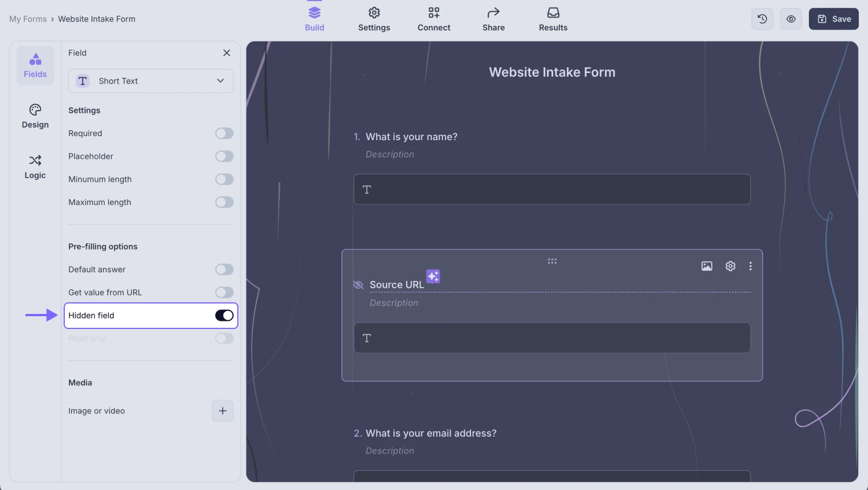Image resolution: width=868 pixels, height=490 pixels.
Task: Click the drag handle above the Source URL field
Action: (552, 261)
